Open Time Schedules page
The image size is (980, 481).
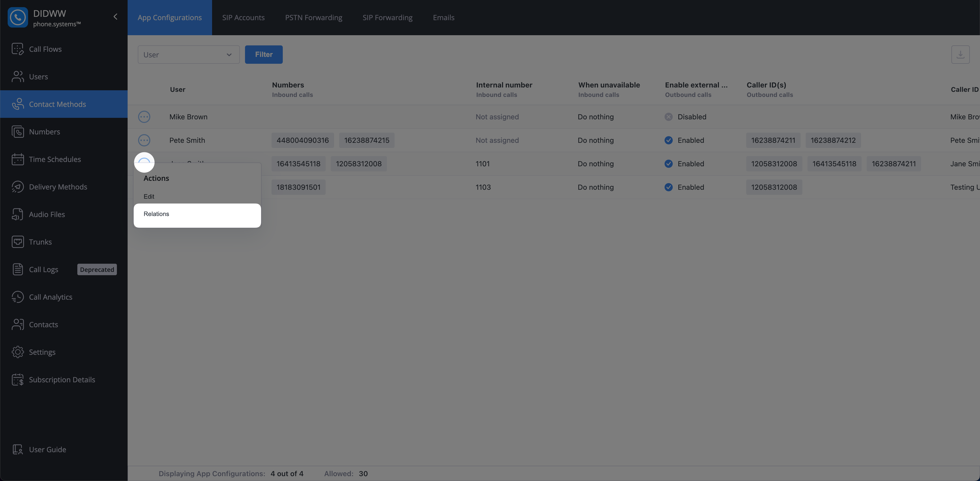[x=64, y=159]
